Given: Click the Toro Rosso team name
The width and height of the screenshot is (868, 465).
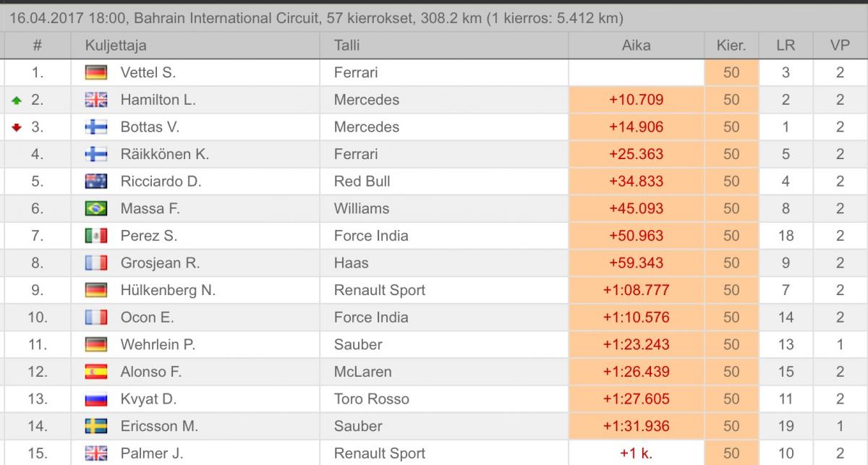Looking at the screenshot, I should pos(371,399).
